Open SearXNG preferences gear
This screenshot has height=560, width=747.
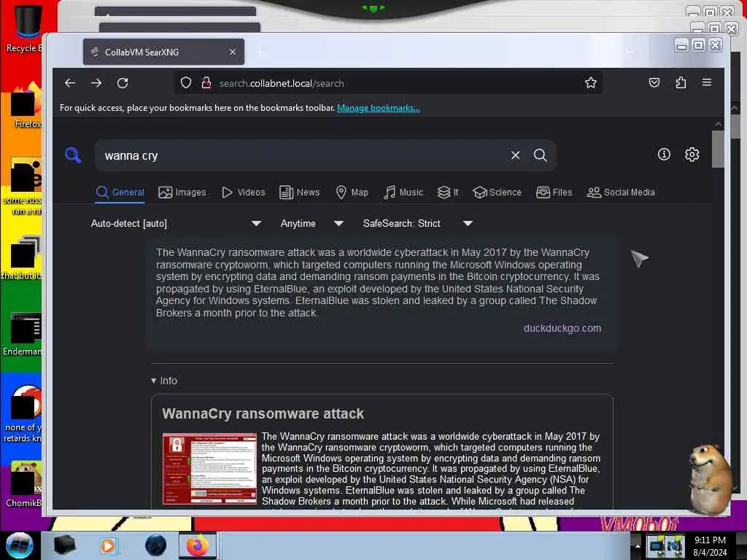pos(692,155)
